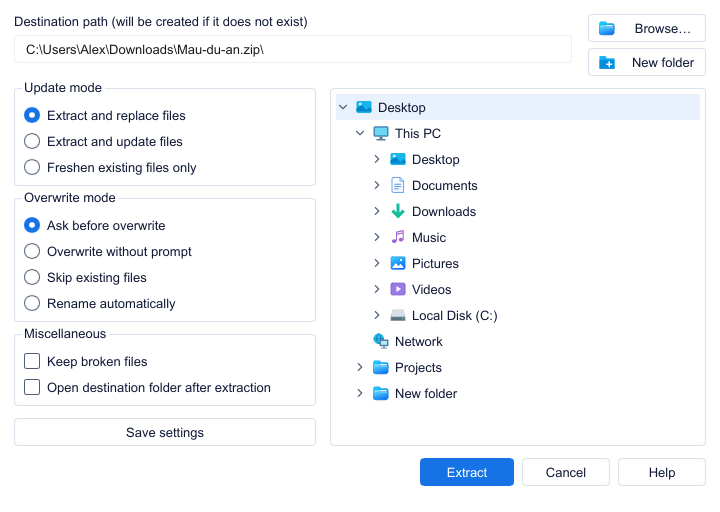This screenshot has height=512, width=720.
Task: Select Ask before overwrite
Action: coord(32,225)
